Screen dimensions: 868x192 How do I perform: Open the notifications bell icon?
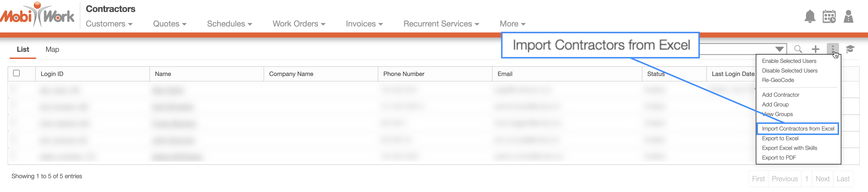coord(809,17)
